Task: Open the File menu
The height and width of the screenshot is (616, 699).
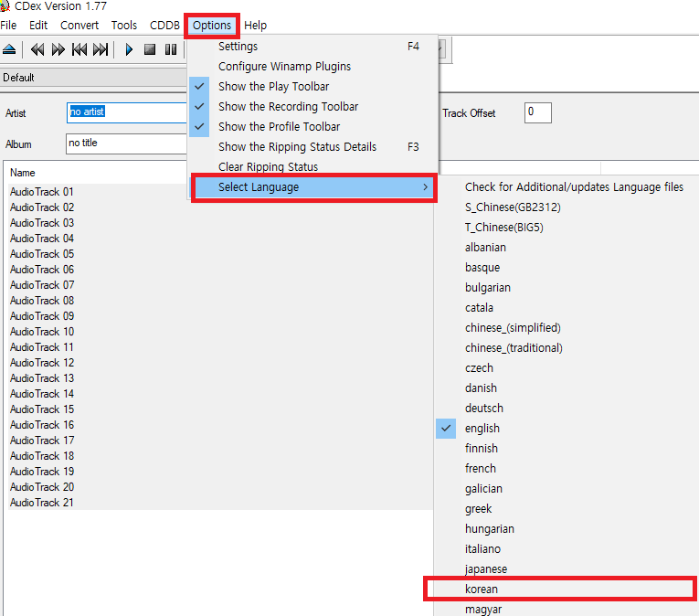Action: click(x=8, y=25)
